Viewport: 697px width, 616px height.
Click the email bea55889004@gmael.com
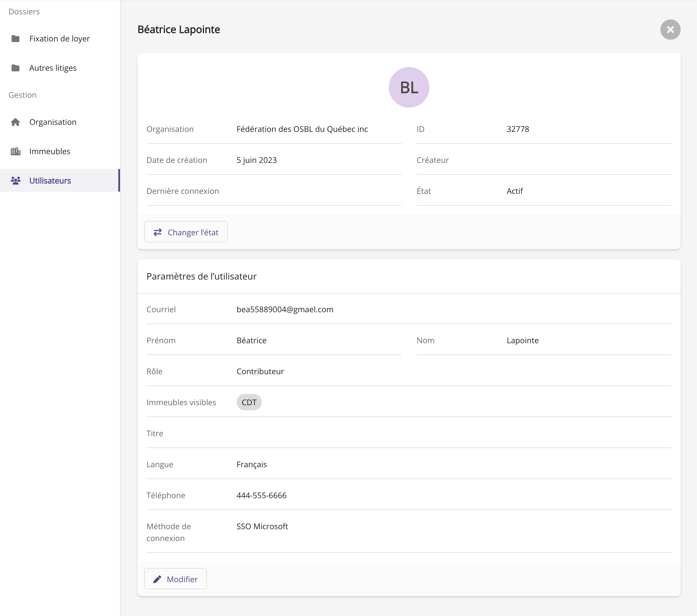click(285, 309)
